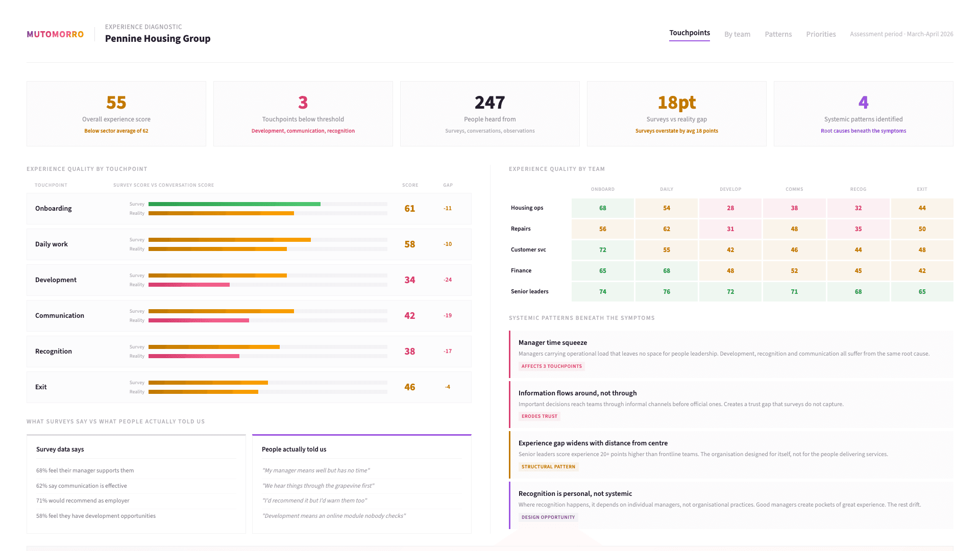Click the Mutomorro logo
This screenshot has height=551, width=980.
(55, 34)
